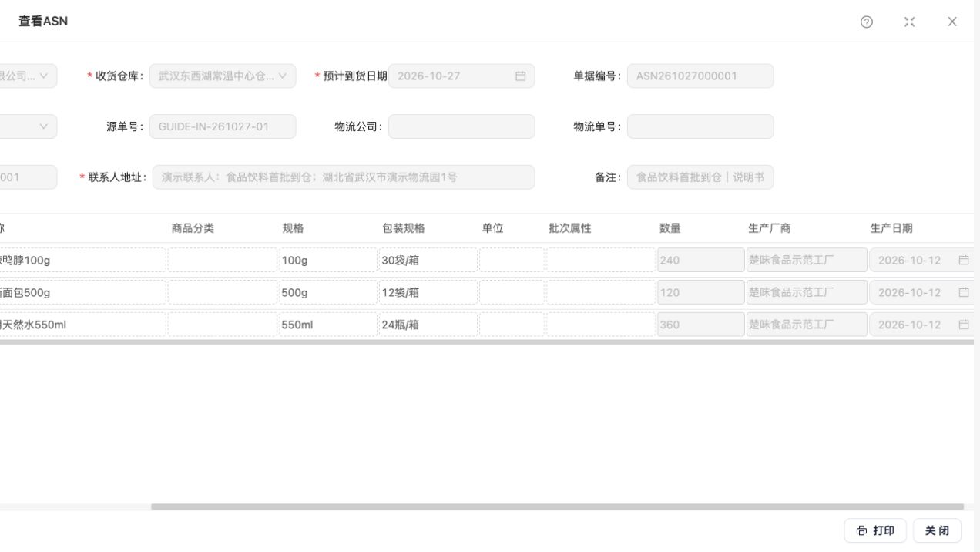Click the empty 物流公司 field

click(x=461, y=126)
